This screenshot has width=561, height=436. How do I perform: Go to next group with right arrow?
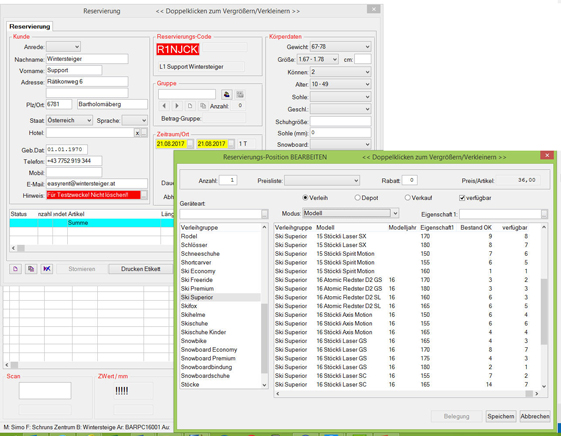(177, 106)
